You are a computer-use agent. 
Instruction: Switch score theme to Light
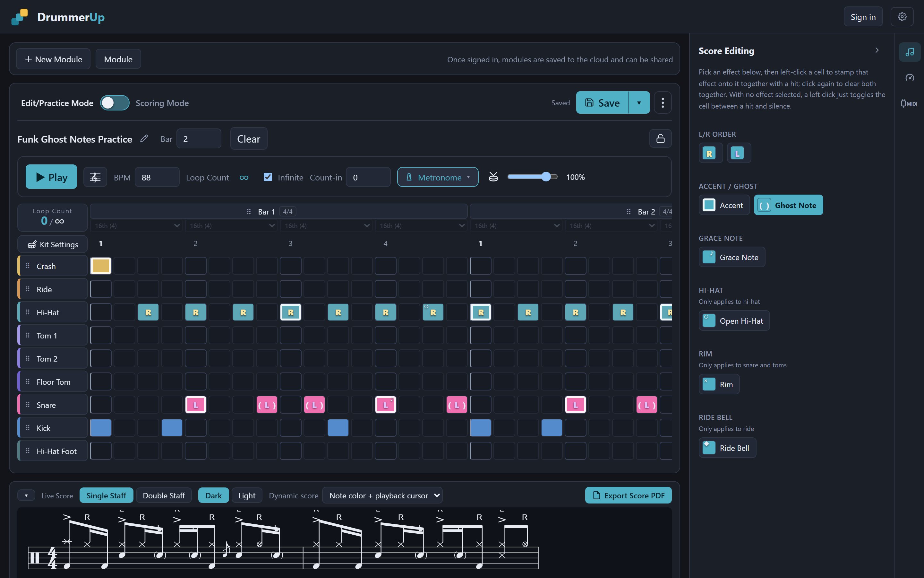[247, 495]
